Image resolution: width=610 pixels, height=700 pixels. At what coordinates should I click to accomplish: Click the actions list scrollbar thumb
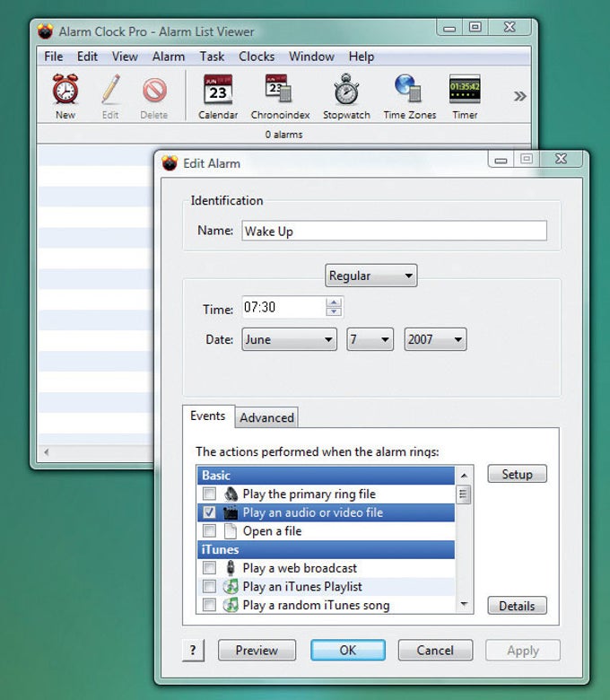(463, 494)
